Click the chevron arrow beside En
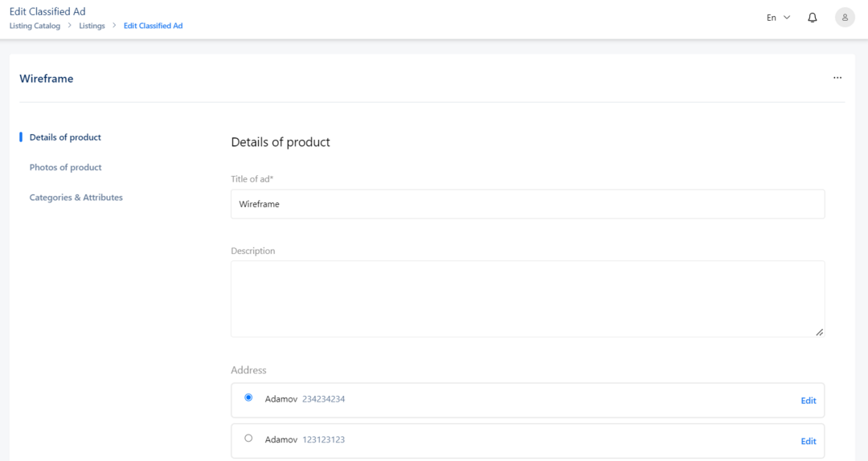 [x=787, y=18]
